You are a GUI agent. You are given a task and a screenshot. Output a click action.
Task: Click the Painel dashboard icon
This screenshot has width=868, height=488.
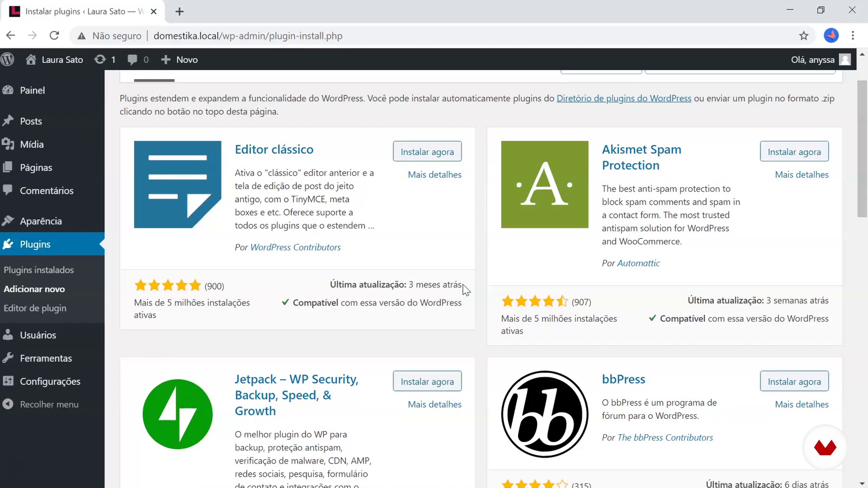(x=8, y=90)
